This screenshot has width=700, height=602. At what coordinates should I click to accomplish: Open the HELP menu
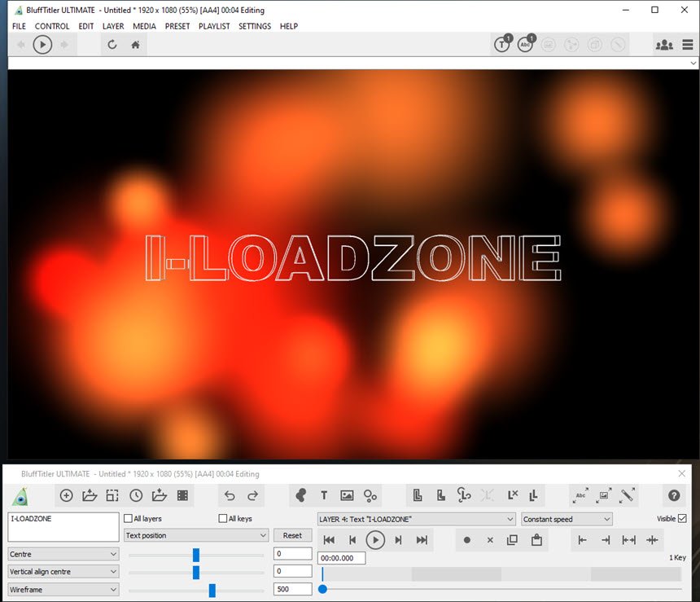[x=289, y=26]
